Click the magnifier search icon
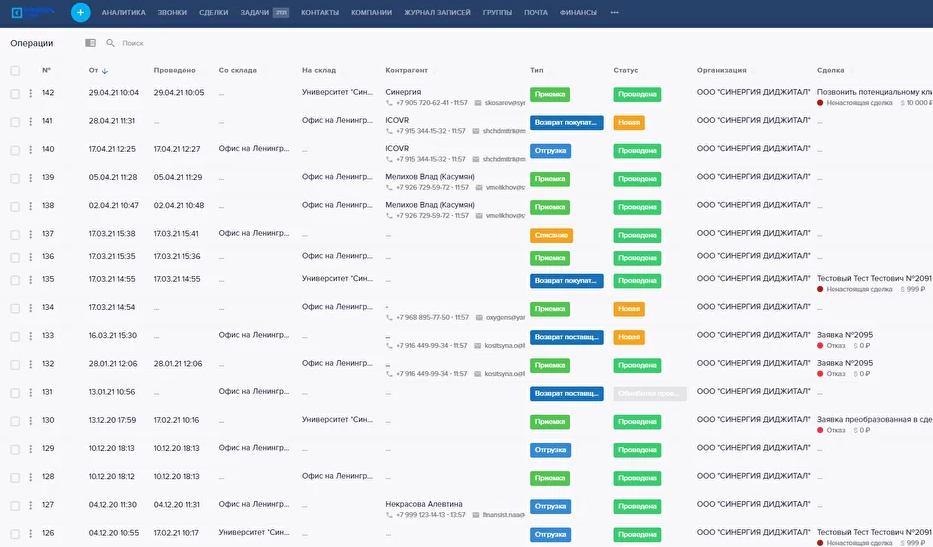 [111, 43]
